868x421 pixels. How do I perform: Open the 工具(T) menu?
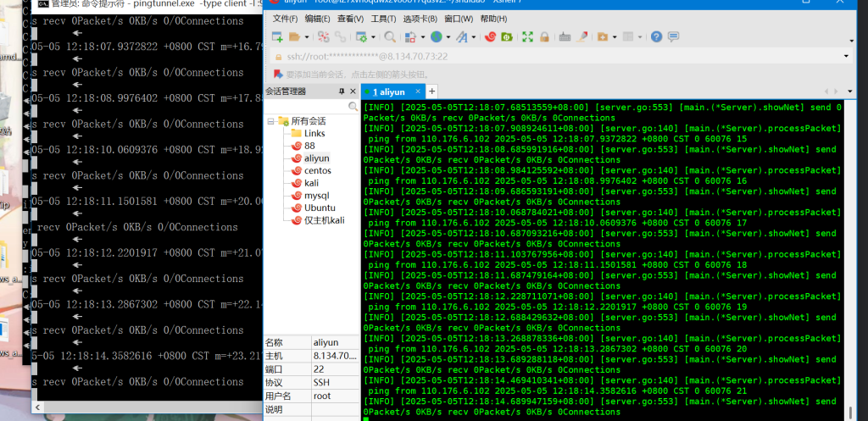point(383,19)
